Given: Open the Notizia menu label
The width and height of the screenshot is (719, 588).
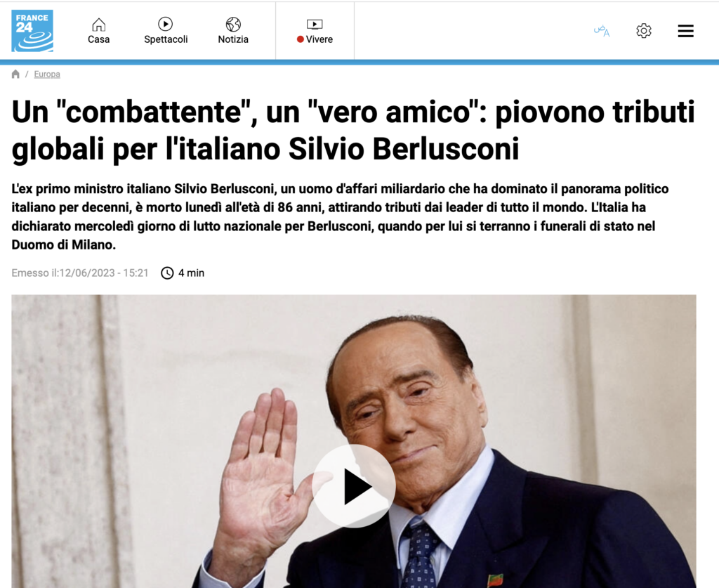Looking at the screenshot, I should click(x=233, y=39).
